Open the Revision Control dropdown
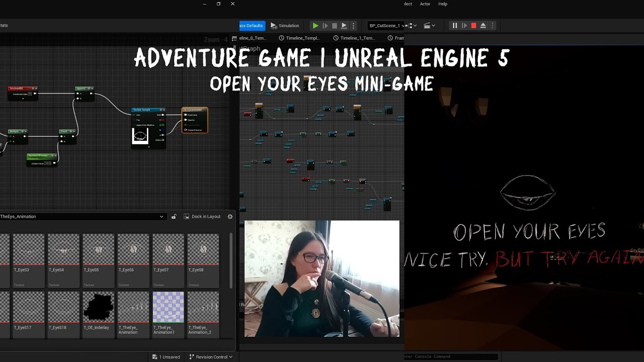Screen dimensions: 644x362 tap(211, 357)
